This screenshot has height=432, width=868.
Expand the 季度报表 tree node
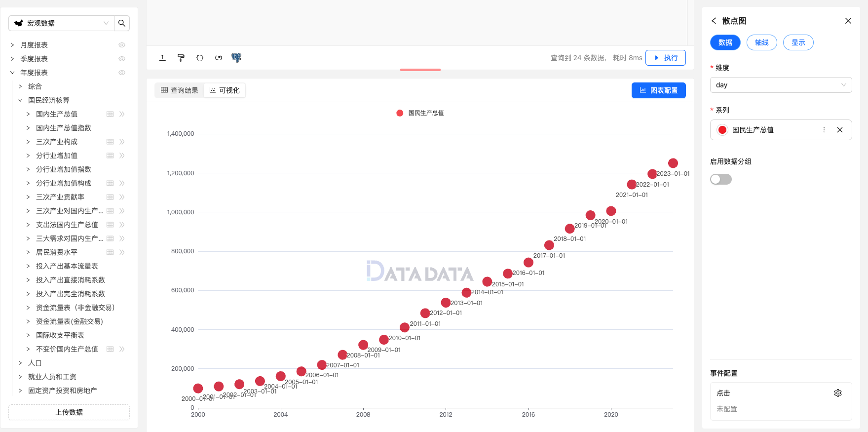click(x=12, y=59)
